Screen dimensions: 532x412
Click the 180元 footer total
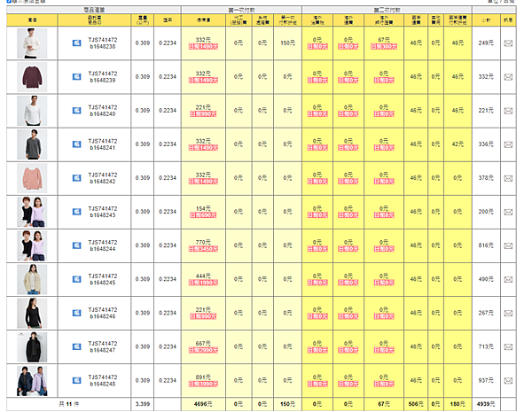coord(458,404)
